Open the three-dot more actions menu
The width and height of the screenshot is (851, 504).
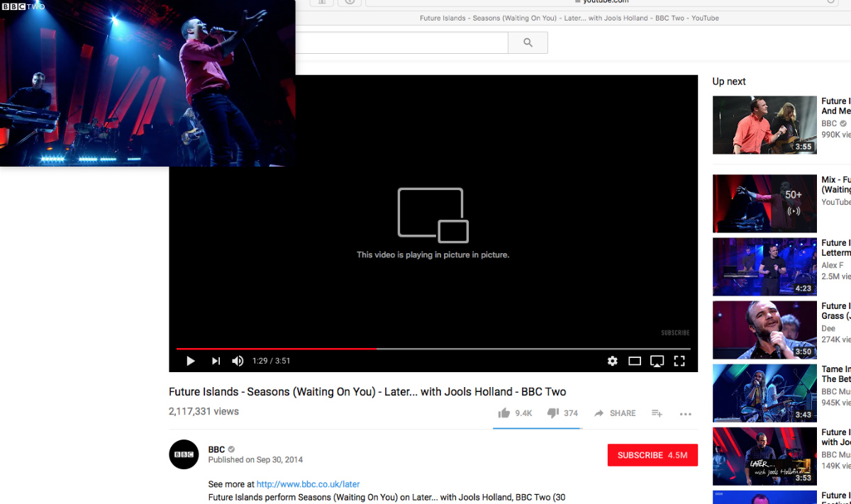[685, 414]
